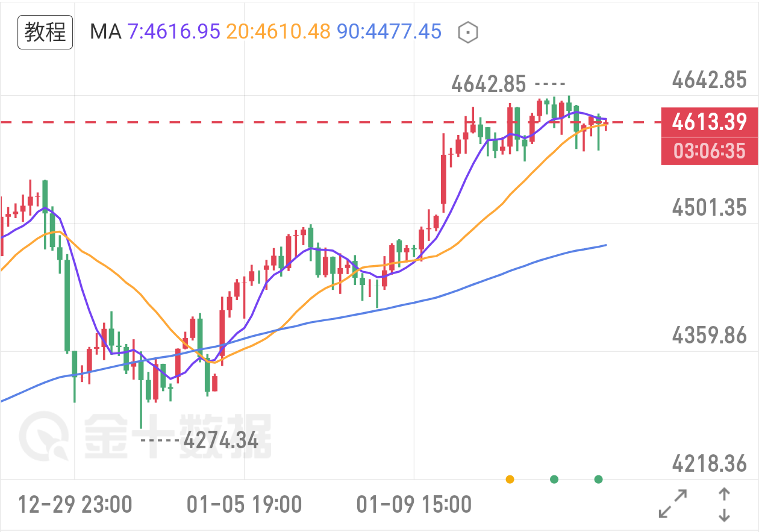Screen dimensions: 759x532
Task: Click the second green event dot
Action: (x=598, y=480)
